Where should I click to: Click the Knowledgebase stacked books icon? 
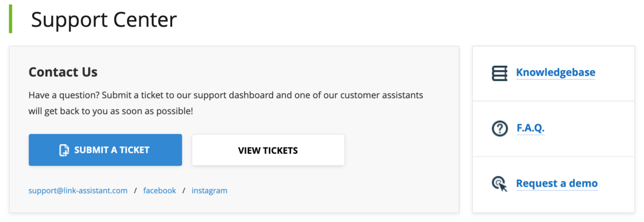pyautogui.click(x=500, y=73)
